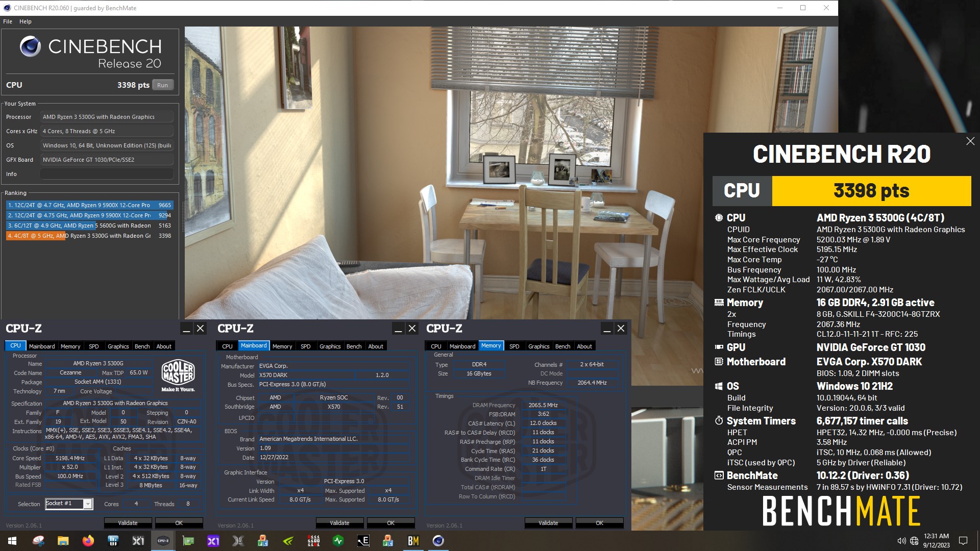Select the Ryzen 3 5300G ranking entry
Screen dimensions: 980x551
pyautogui.click(x=89, y=236)
